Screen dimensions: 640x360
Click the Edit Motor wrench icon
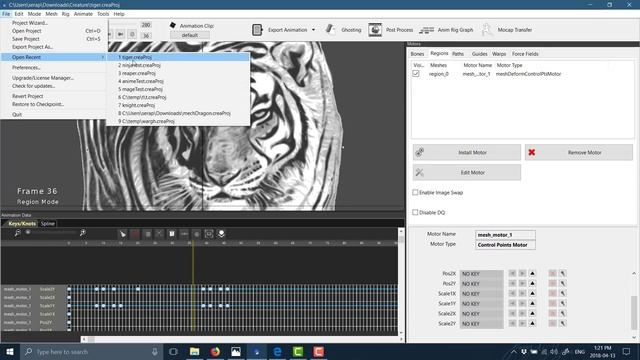pos(420,173)
